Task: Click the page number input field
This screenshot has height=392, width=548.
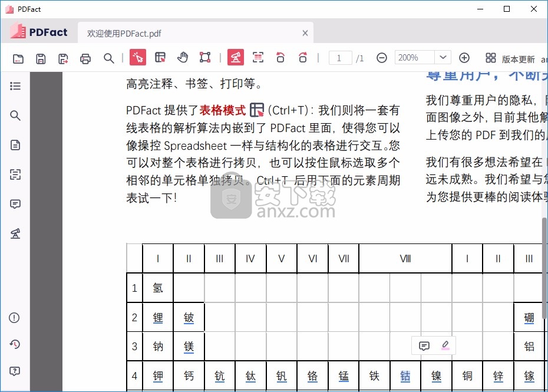Action: tap(340, 58)
